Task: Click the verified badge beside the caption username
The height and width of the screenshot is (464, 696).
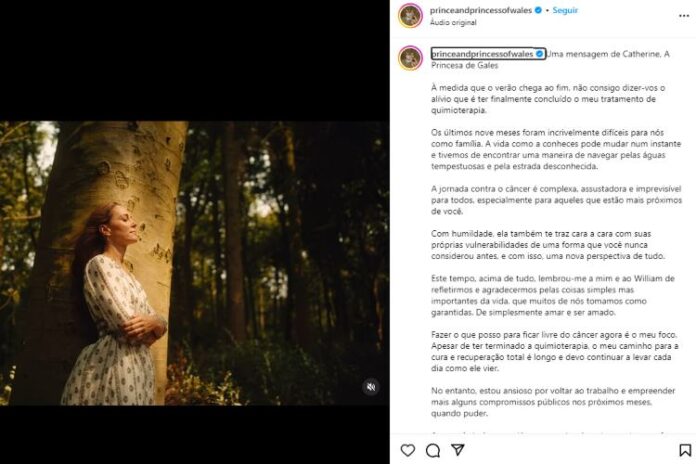Action: pyautogui.click(x=540, y=53)
